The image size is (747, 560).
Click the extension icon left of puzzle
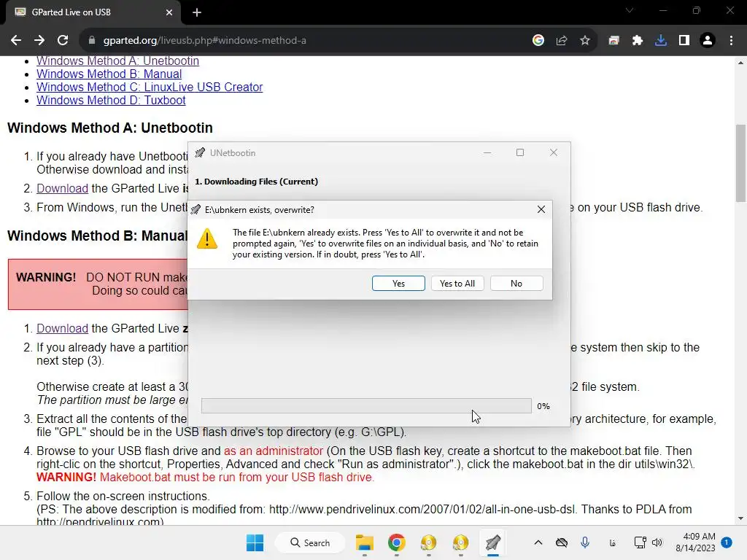pyautogui.click(x=614, y=41)
